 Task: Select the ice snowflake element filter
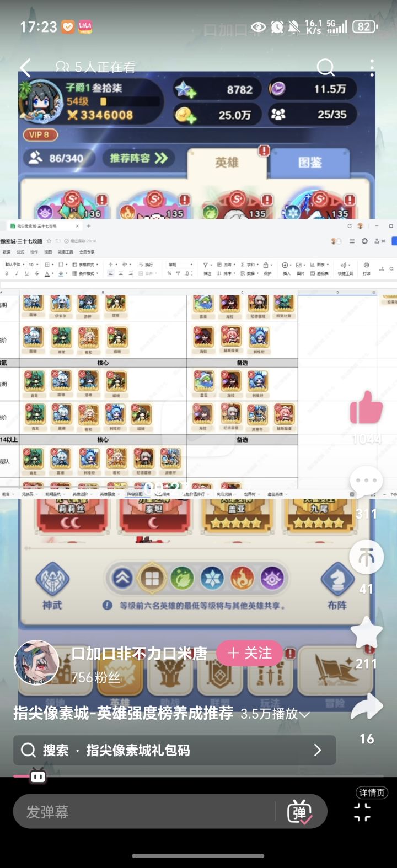(212, 578)
